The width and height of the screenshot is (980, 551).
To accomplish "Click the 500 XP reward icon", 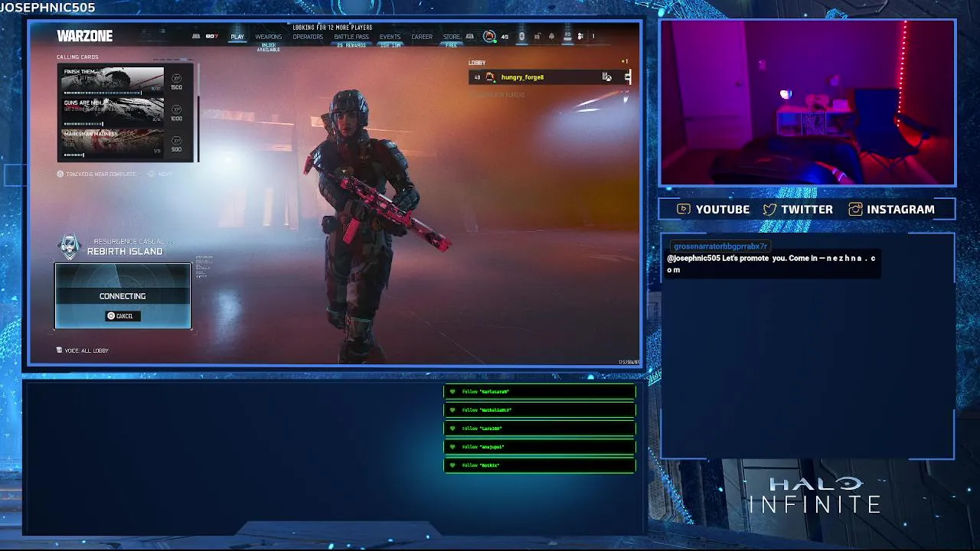I will (x=176, y=141).
